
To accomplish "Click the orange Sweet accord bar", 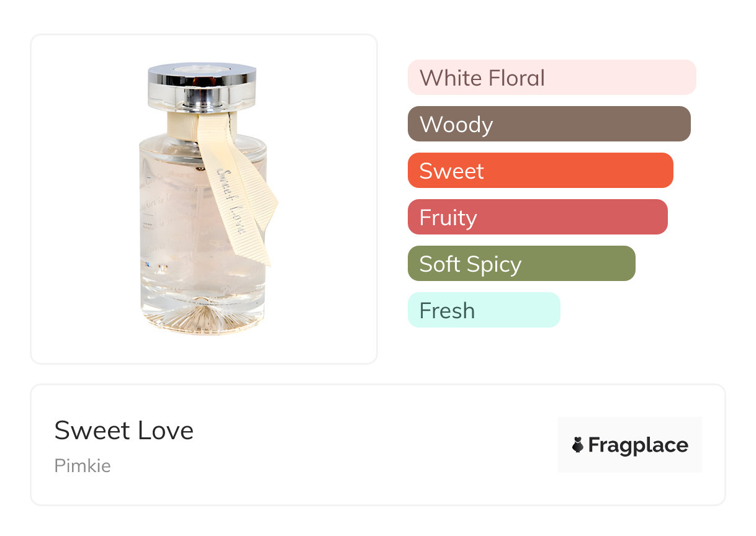I will (x=540, y=171).
